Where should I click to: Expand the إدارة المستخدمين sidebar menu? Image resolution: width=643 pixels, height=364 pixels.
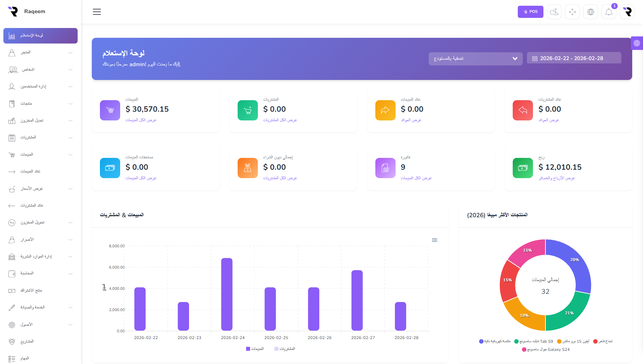coord(41,87)
